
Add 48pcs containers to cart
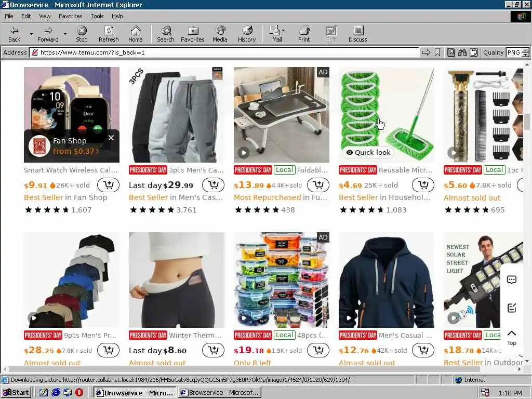click(x=318, y=350)
